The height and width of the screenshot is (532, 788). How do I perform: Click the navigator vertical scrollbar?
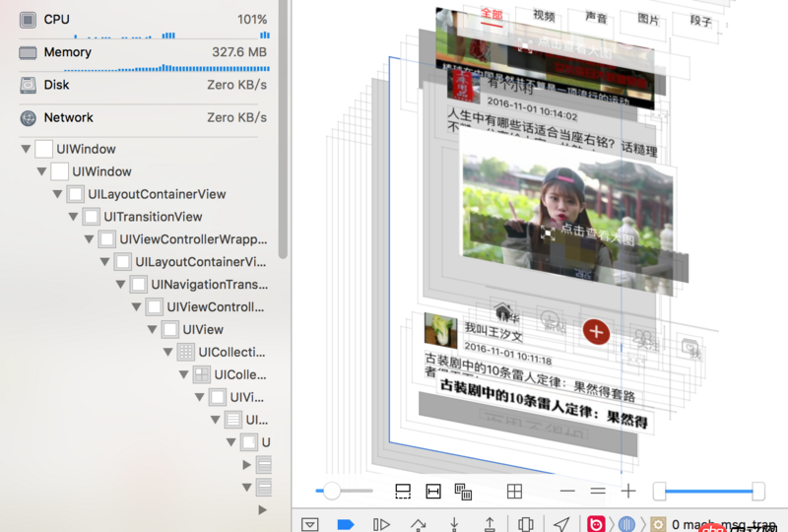[x=283, y=129]
